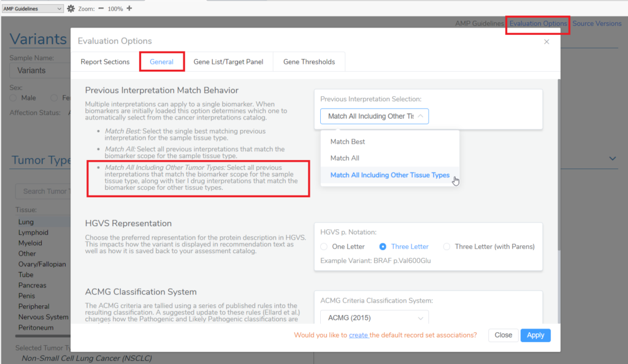Screen dimensions: 628x364
Task: Open the ACMG (2015) classification dropdown
Action: (375, 317)
